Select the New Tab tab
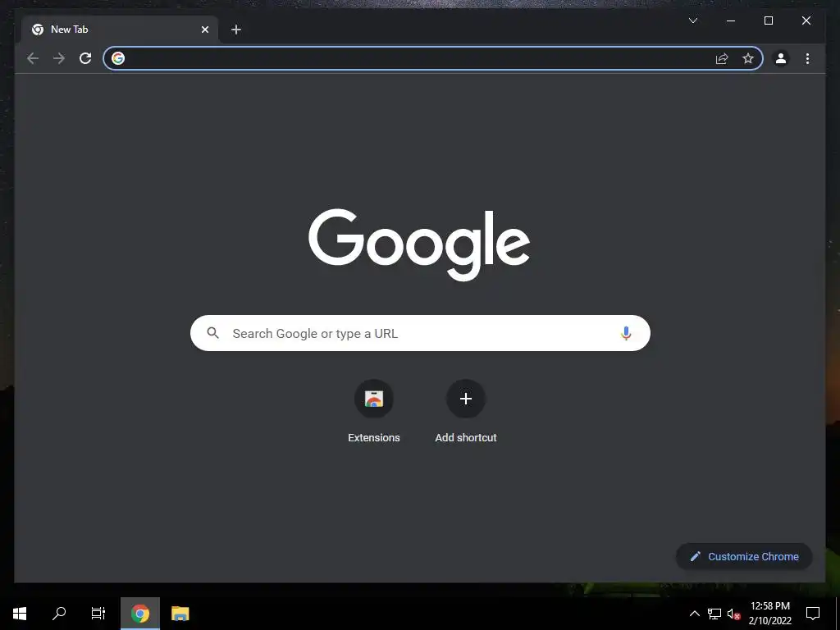840x630 pixels. pos(120,30)
